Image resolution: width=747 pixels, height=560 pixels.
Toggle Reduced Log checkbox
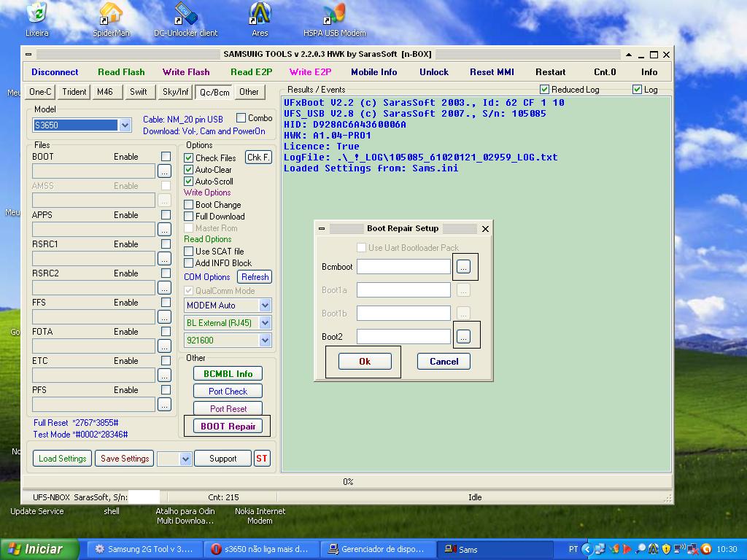(x=544, y=89)
